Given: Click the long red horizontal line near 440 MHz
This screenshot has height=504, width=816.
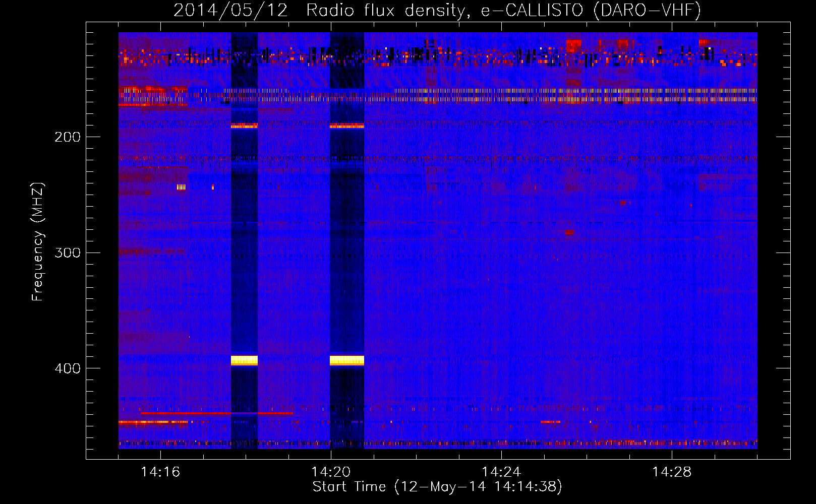Looking at the screenshot, I should pos(217,413).
